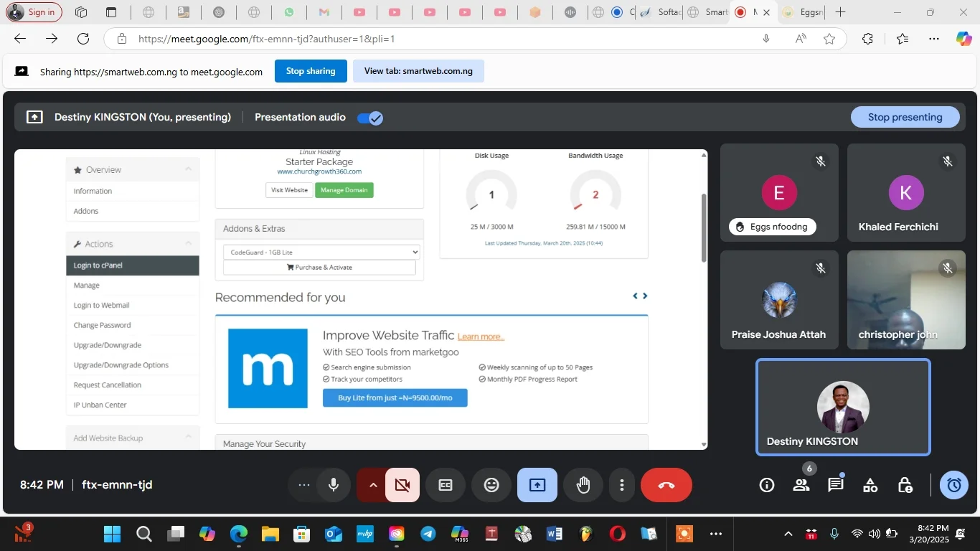Click the Stop presenting button
This screenshot has width=980, height=551.
[905, 117]
